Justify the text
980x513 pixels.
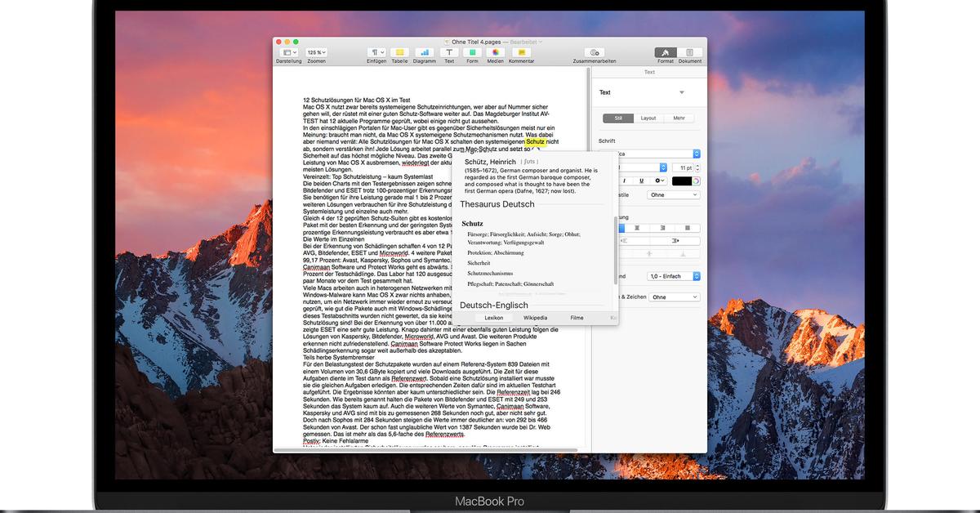[686, 229]
